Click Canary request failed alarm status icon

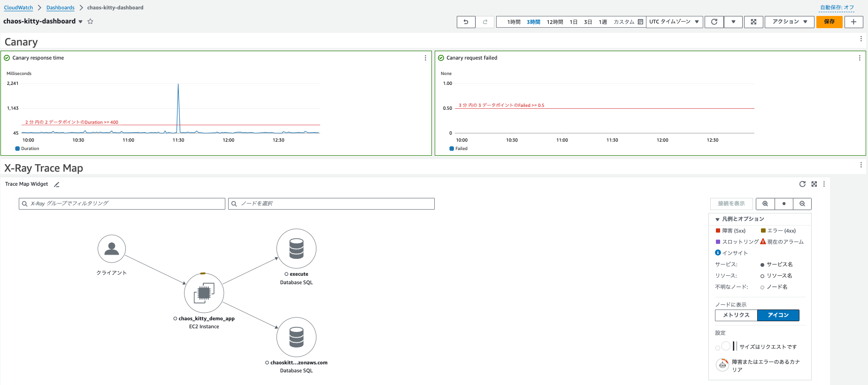click(441, 58)
